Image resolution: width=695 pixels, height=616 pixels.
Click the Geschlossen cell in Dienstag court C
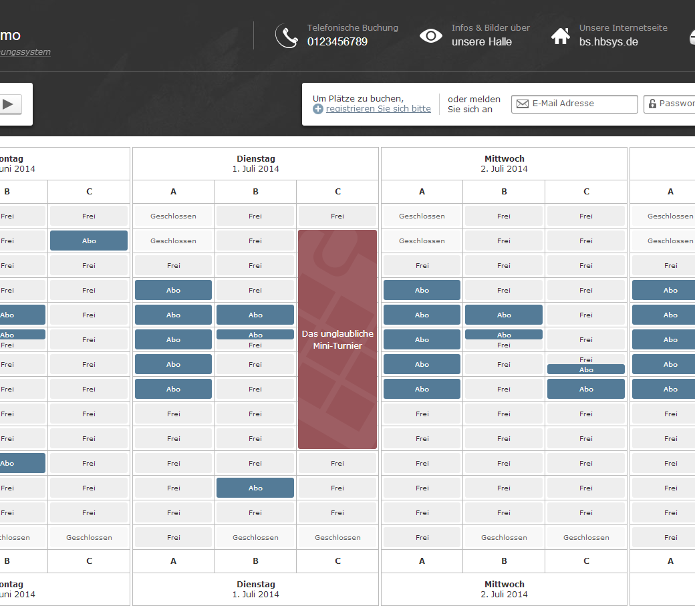tap(337, 537)
